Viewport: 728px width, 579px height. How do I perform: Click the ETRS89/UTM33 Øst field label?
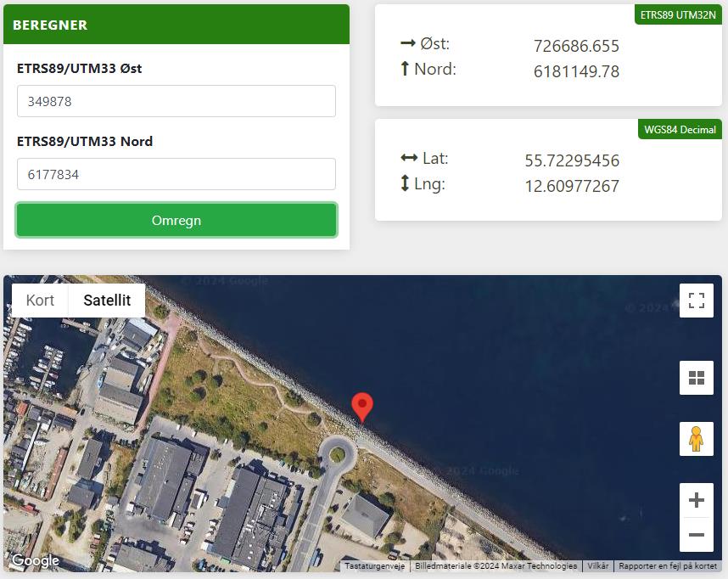[80, 68]
